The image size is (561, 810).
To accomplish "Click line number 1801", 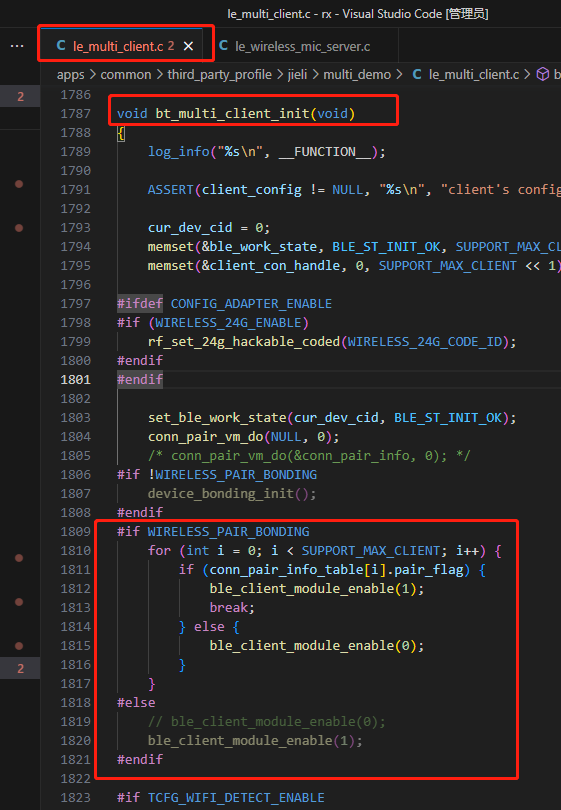I will click(x=75, y=380).
